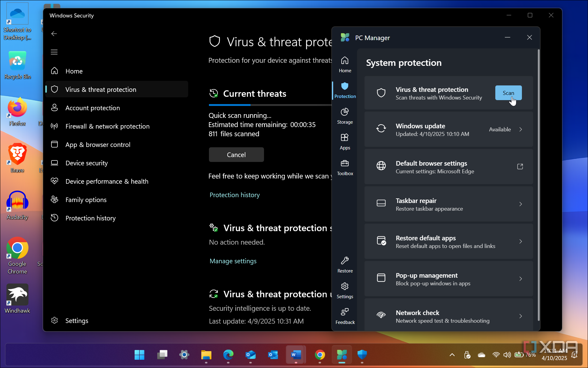
Task: Expand Pop-up management chevron
Action: click(x=520, y=279)
